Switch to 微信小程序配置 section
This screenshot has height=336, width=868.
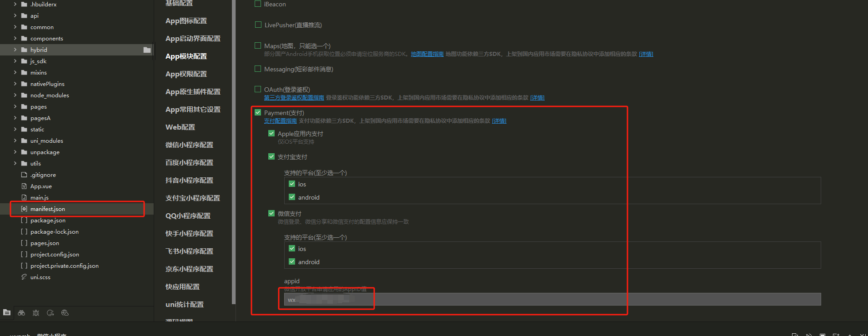189,145
